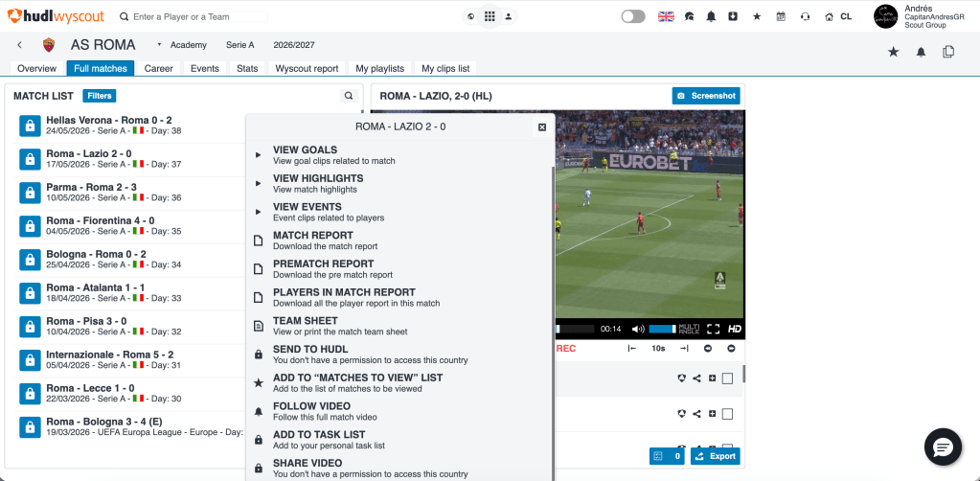The height and width of the screenshot is (481, 980).
Task: Close the ROMA - LAZIO popup
Action: 542,127
